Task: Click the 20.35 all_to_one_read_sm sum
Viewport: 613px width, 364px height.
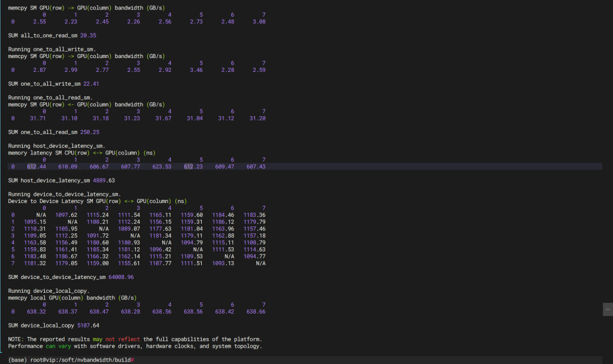Action: 88,35
